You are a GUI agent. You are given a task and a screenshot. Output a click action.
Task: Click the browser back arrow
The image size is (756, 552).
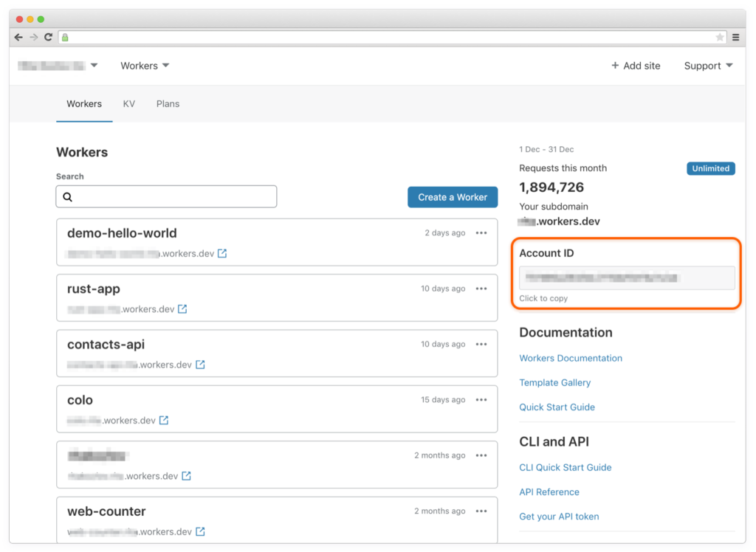click(18, 37)
